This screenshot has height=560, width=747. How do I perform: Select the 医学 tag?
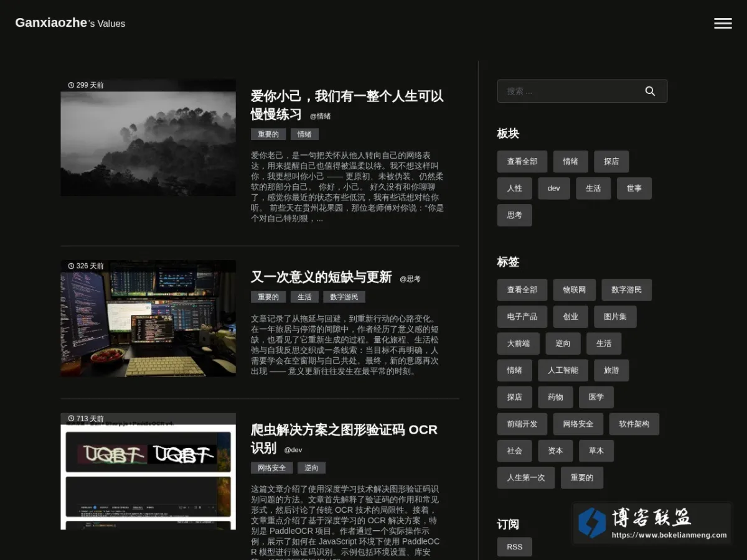596,397
